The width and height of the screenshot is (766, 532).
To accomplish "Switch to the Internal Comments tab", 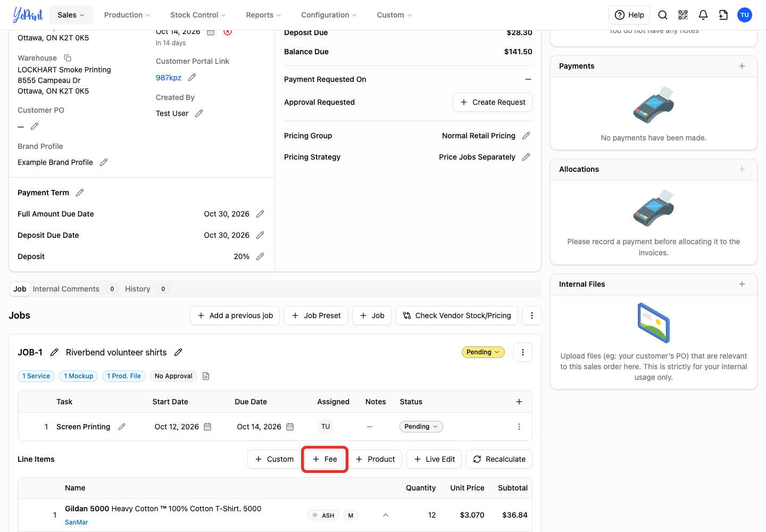I will click(74, 289).
